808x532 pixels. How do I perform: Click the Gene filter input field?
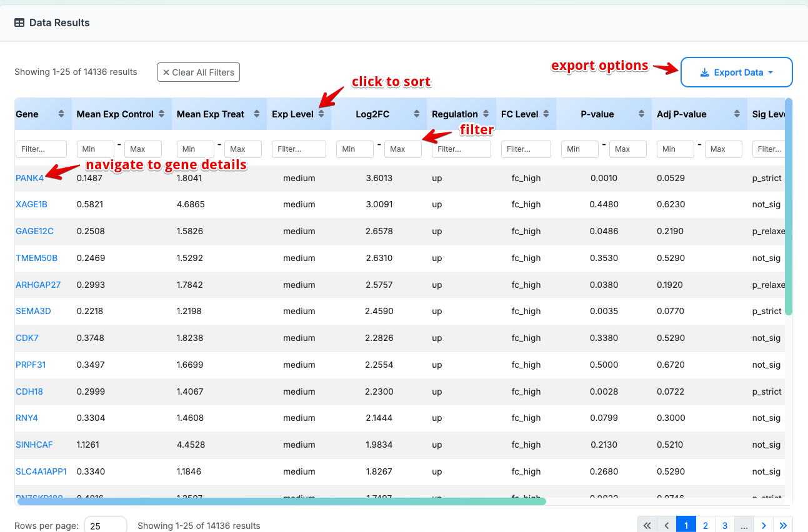pos(41,149)
